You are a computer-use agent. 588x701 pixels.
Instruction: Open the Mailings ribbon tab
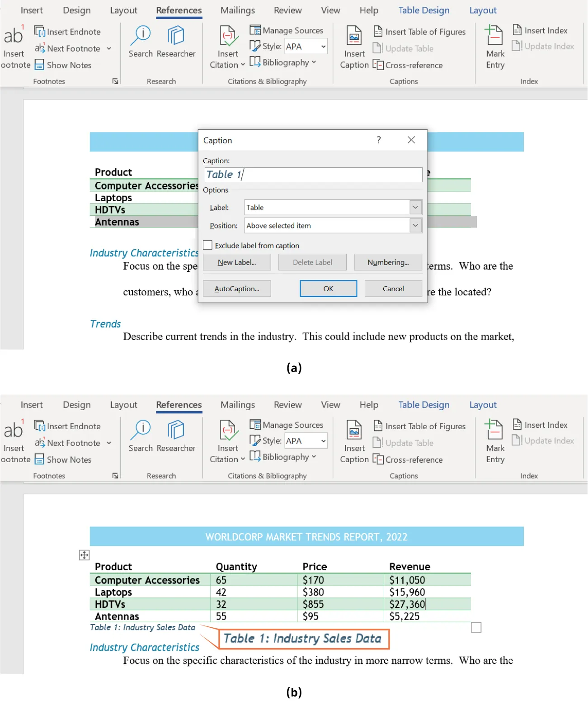coord(237,10)
